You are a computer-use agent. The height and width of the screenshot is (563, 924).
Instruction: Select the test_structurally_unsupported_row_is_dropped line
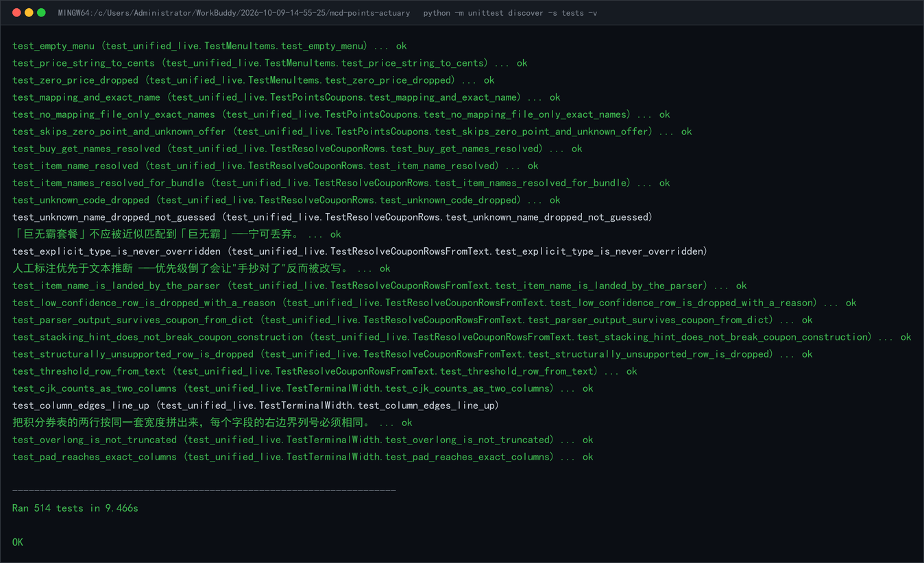click(x=412, y=354)
